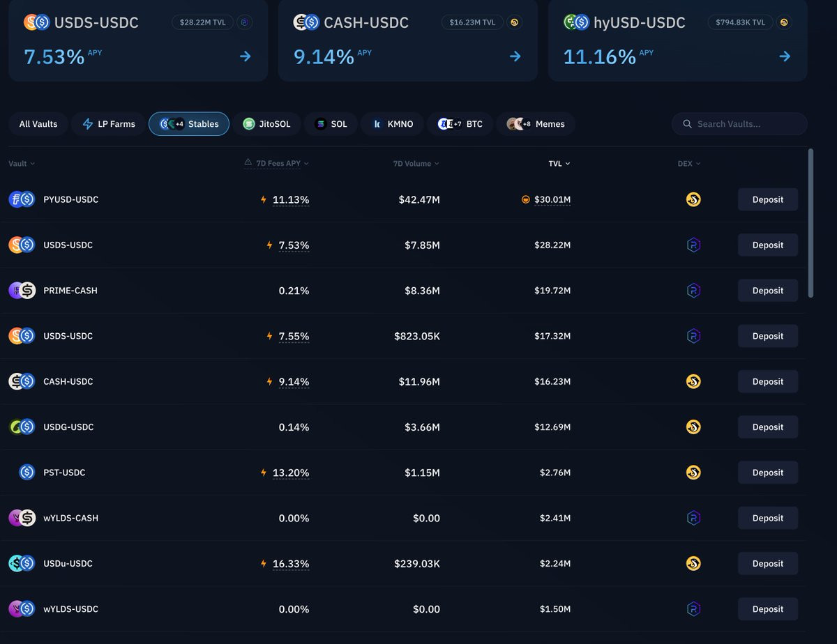Click the wYLDS-USDC row DEX icon
The image size is (837, 644).
[693, 609]
